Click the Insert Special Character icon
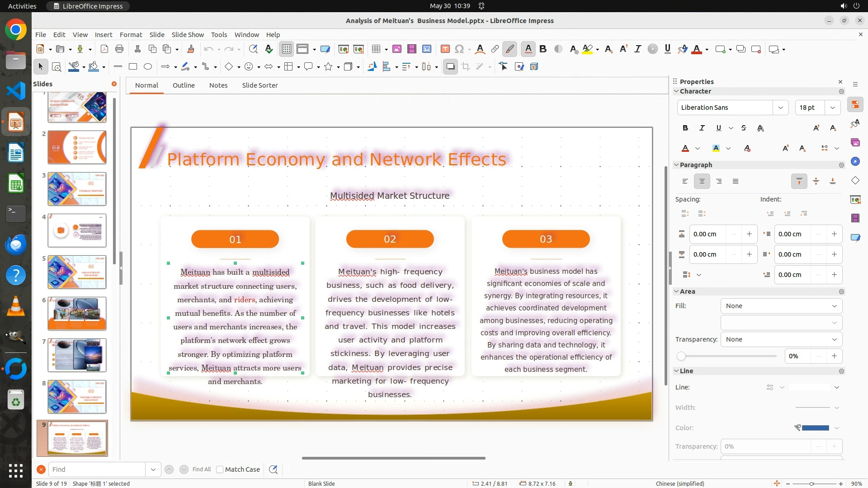868x488 pixels. pos(459,49)
